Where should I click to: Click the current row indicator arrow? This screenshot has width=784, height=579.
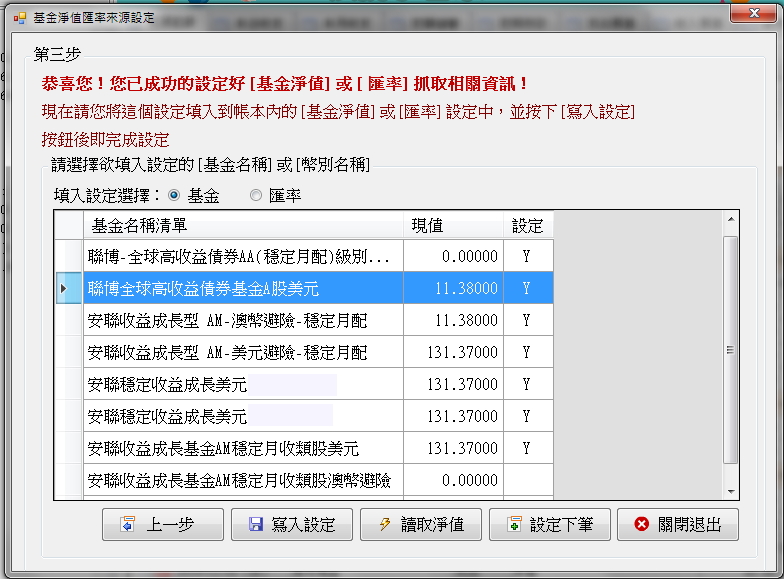click(63, 288)
